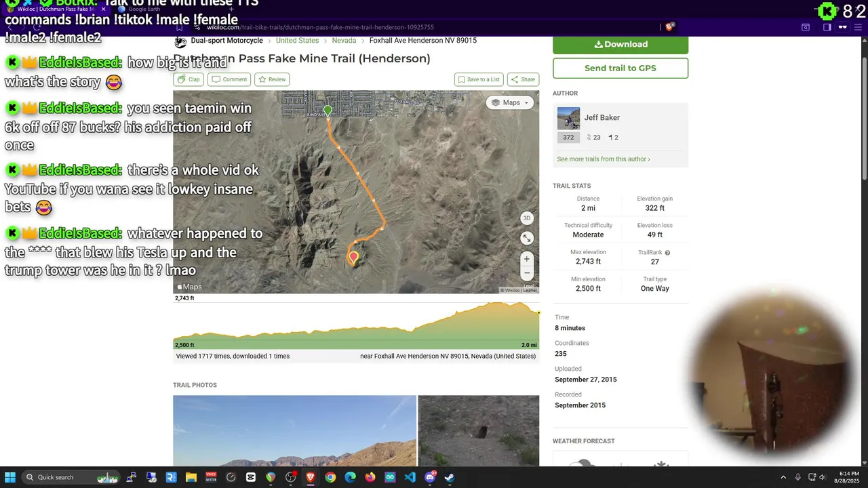The height and width of the screenshot is (488, 868).
Task: Click the browser address bar URL
Action: click(x=320, y=27)
